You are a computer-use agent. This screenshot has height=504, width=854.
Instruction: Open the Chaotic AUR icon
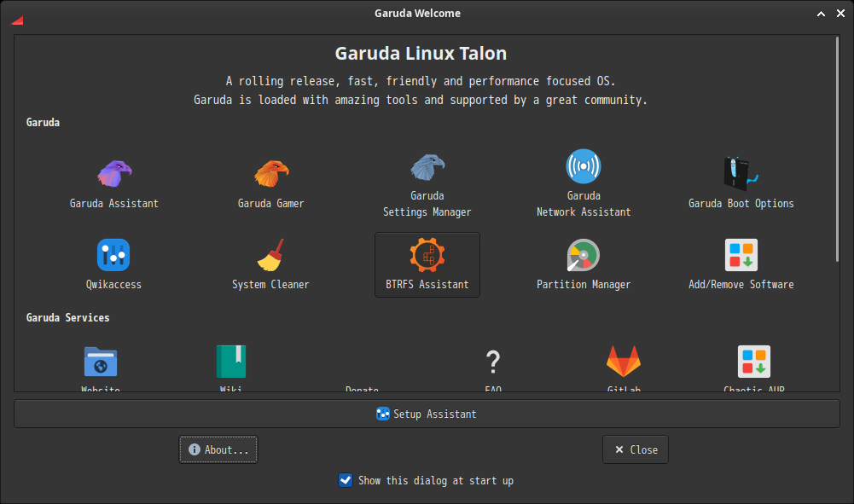click(754, 362)
